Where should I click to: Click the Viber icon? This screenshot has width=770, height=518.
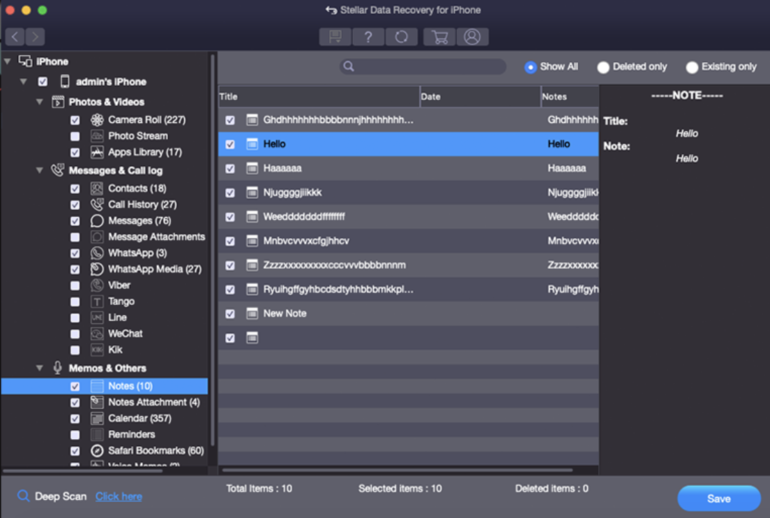(x=97, y=285)
